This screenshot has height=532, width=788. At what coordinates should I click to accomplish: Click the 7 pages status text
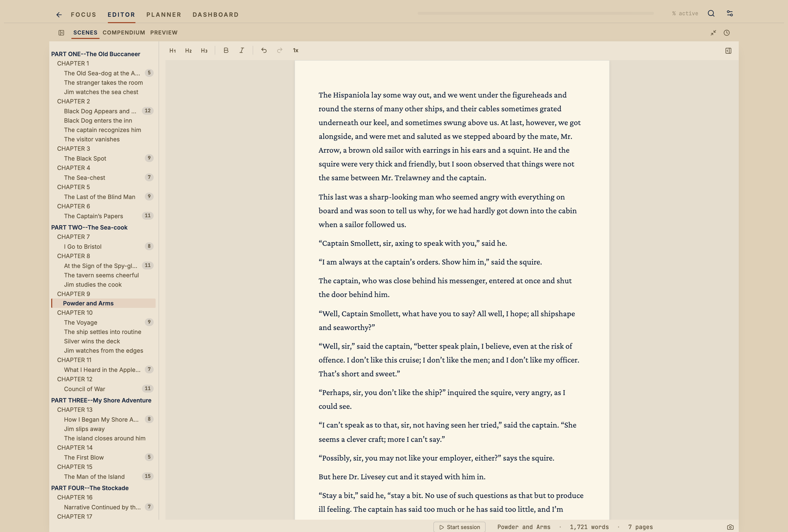640,527
